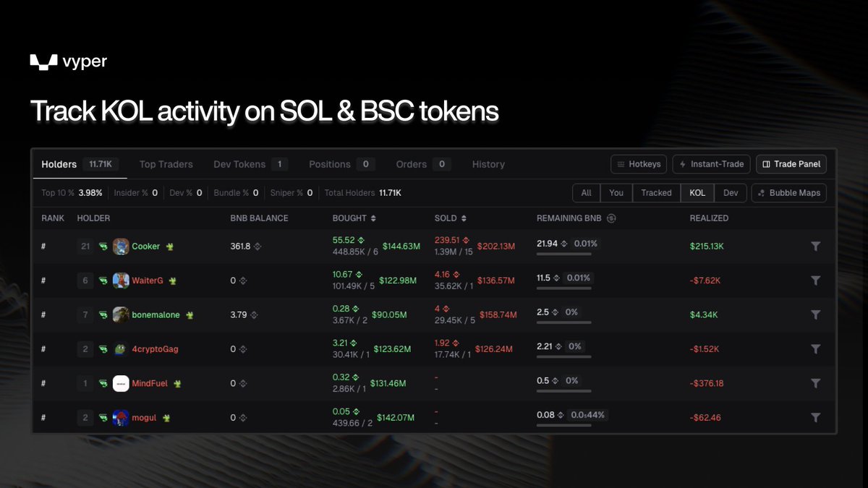Switch to Top Traders tab

coord(166,164)
